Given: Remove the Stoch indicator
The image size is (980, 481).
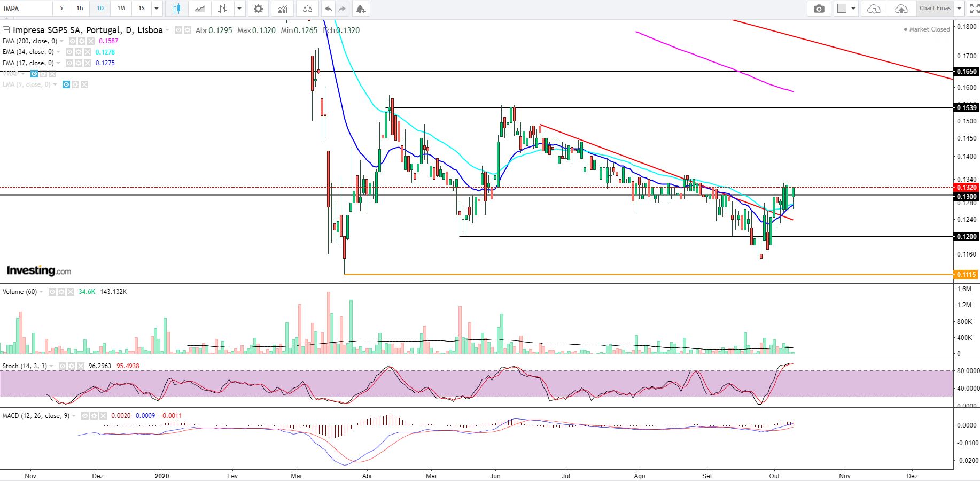Looking at the screenshot, I should [80, 366].
